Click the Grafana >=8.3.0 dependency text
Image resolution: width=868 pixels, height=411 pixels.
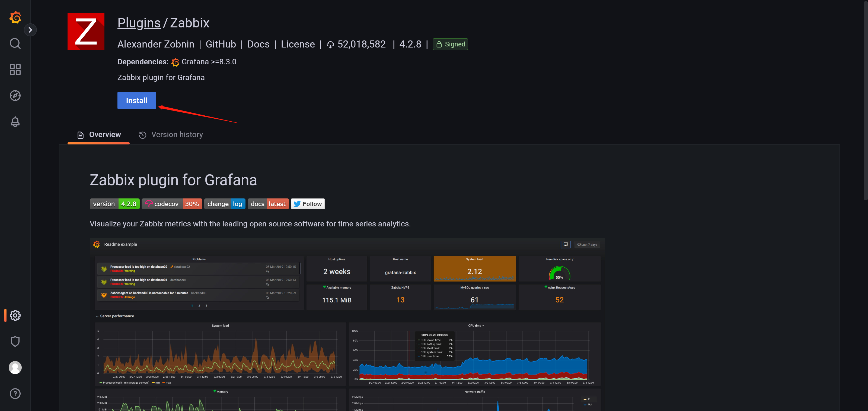(209, 62)
